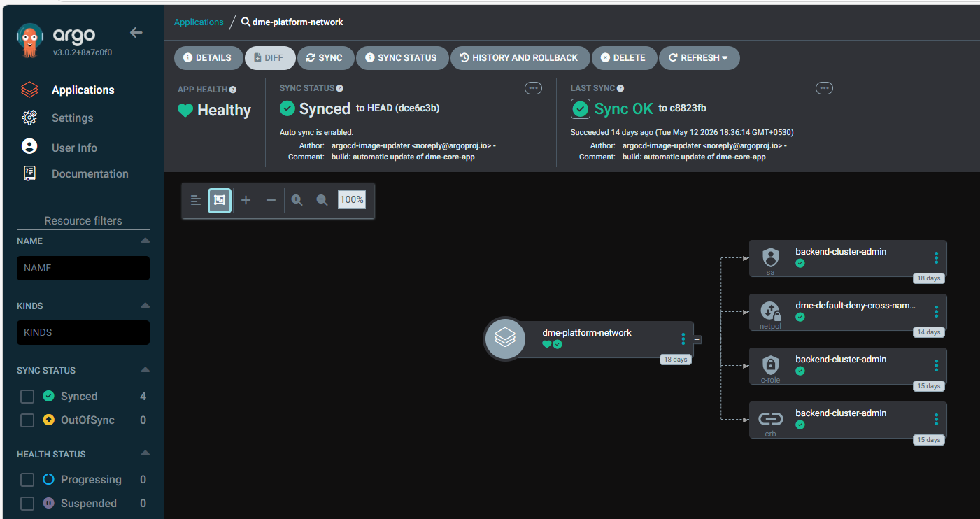Open more options in Last Sync panel
Image resolution: width=980 pixels, height=519 pixels.
point(825,88)
